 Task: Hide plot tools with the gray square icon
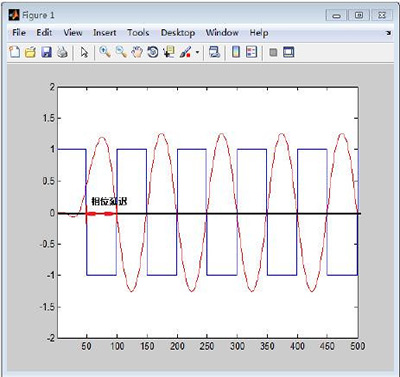pyautogui.click(x=273, y=52)
